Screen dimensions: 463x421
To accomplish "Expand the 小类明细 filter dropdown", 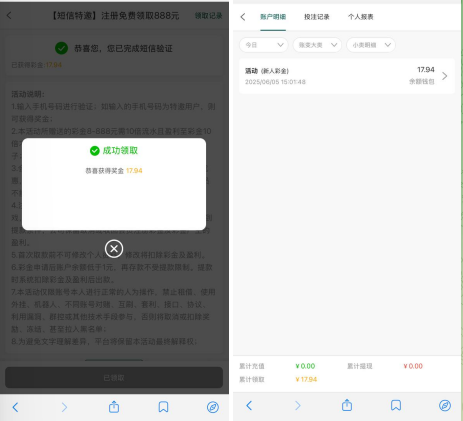I will click(x=371, y=45).
